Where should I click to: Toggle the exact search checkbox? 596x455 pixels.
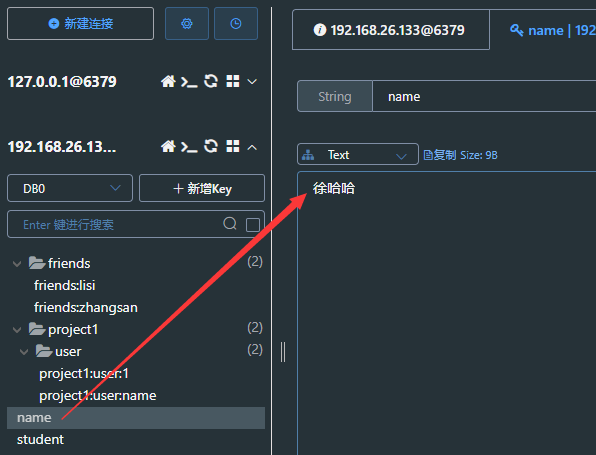click(253, 225)
